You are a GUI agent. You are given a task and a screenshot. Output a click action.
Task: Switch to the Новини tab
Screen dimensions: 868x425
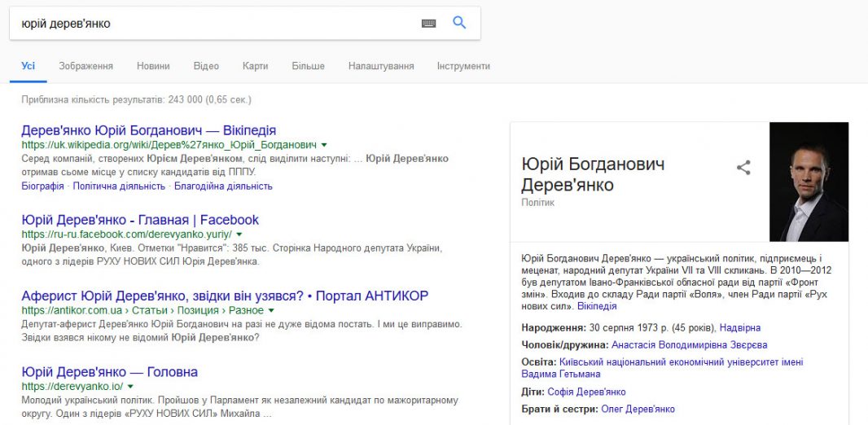153,66
